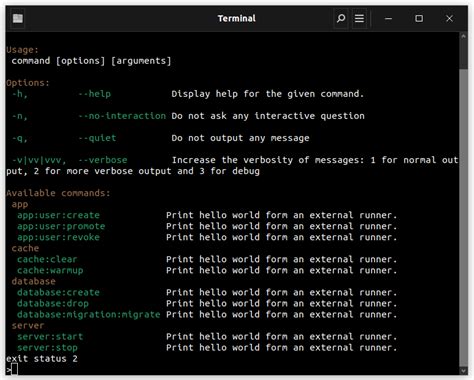Click the new tab icon at the title bar's left

[18, 18]
